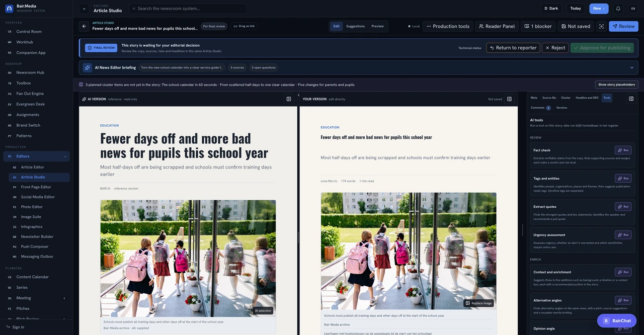Viewport: 644px width, 335px height.
Task: Click the Today button
Action: point(576,9)
